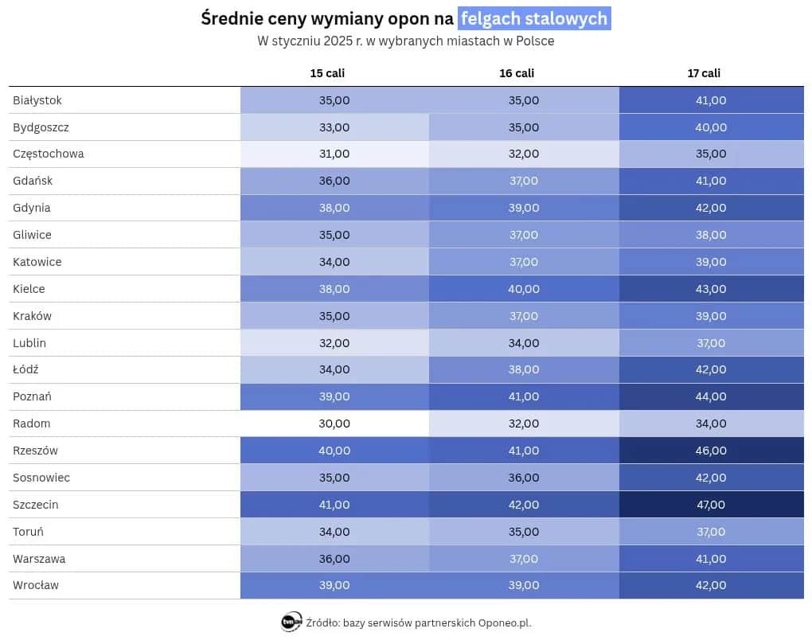Select the Lublin 17 cali value 37,00
Viewport: 812px width, 644px height.
711,343
